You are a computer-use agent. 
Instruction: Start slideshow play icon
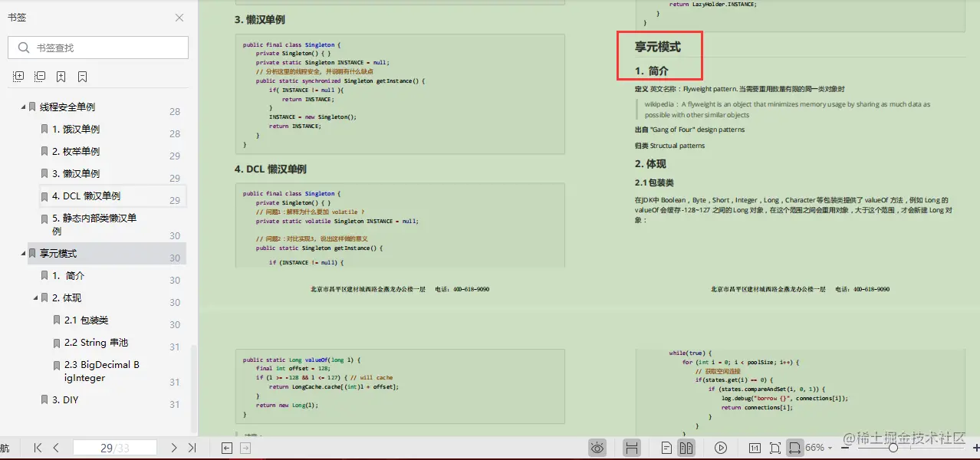pyautogui.click(x=721, y=448)
